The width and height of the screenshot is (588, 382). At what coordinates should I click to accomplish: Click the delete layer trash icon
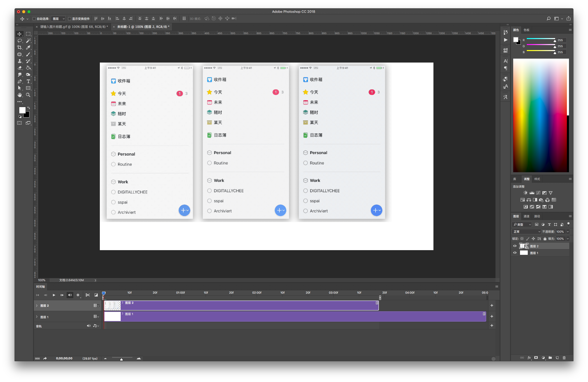pyautogui.click(x=564, y=358)
